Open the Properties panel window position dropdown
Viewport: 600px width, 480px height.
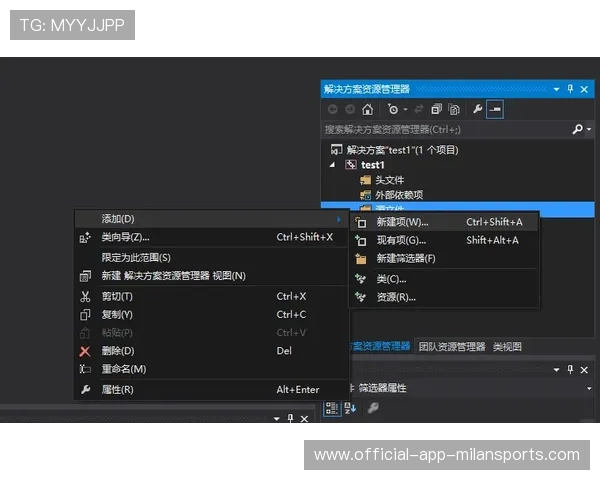click(556, 370)
